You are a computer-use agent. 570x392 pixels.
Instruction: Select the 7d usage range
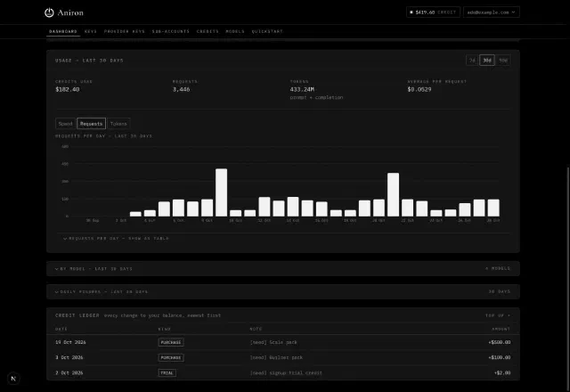472,61
